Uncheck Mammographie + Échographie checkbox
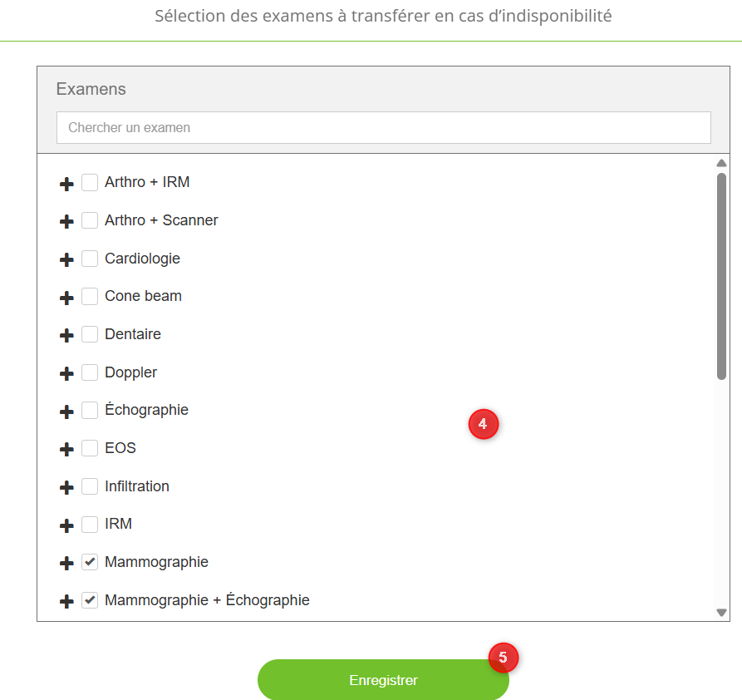This screenshot has height=700, width=742. click(x=90, y=600)
